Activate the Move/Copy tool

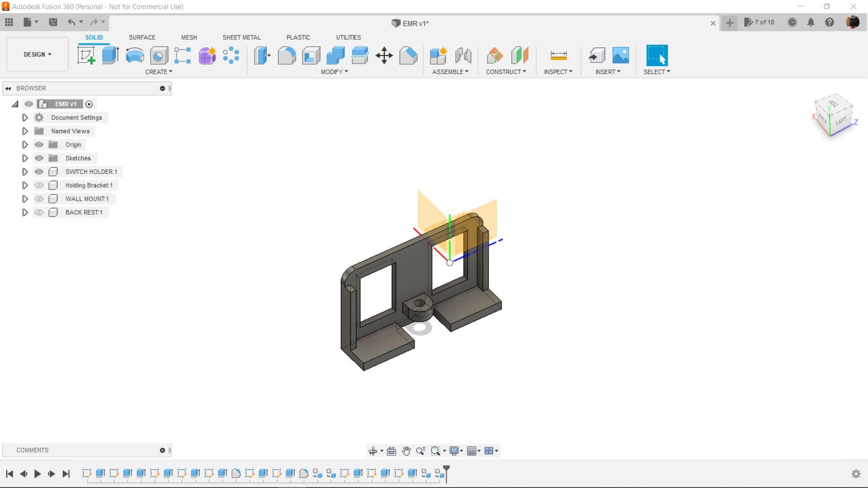click(x=384, y=56)
